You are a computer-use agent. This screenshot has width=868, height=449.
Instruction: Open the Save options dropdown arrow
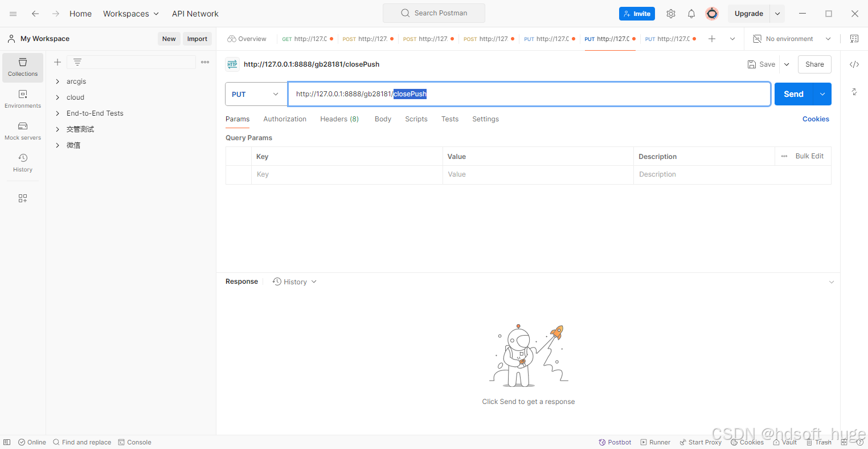[x=787, y=64]
